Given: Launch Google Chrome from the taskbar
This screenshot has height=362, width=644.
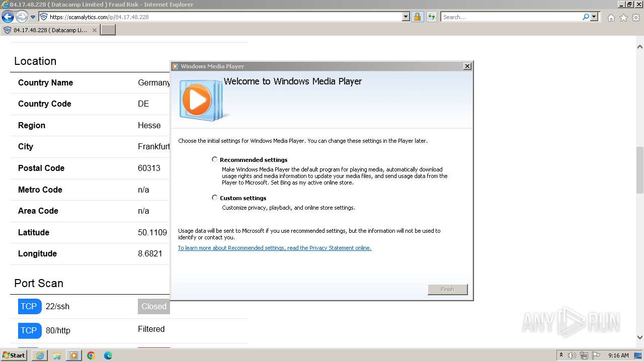Looking at the screenshot, I should point(91,355).
